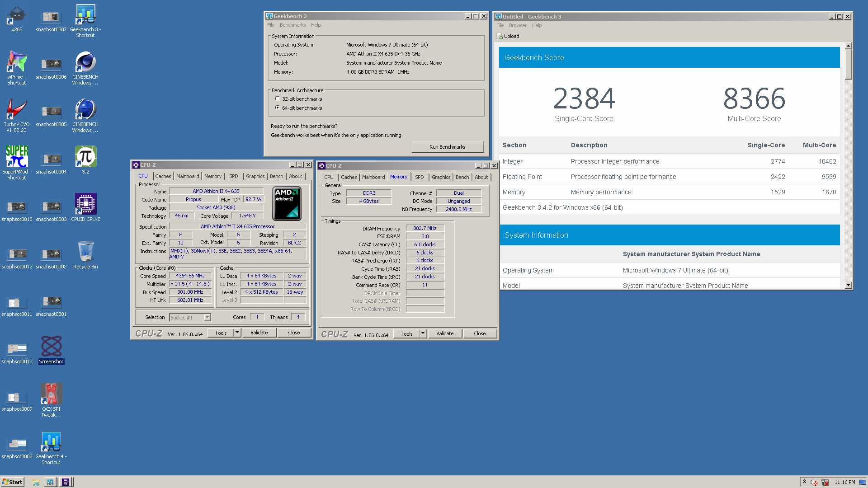
Task: Open Help menu in Geekbench 3 window
Action: tap(316, 25)
